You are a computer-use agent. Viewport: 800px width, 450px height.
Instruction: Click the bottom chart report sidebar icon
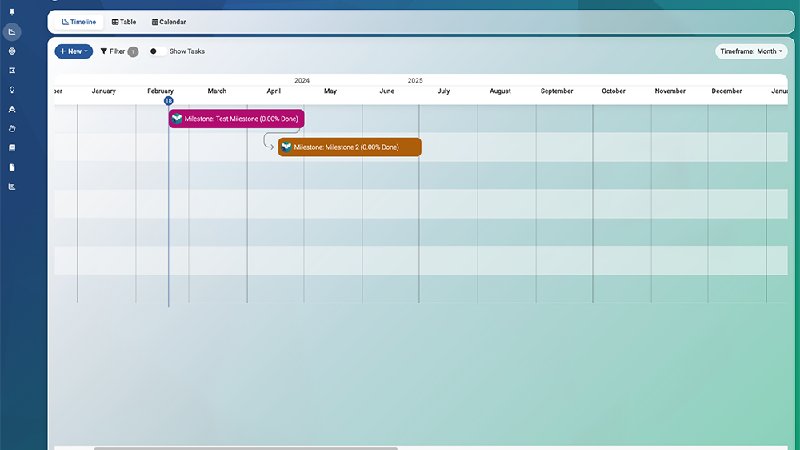(x=12, y=187)
